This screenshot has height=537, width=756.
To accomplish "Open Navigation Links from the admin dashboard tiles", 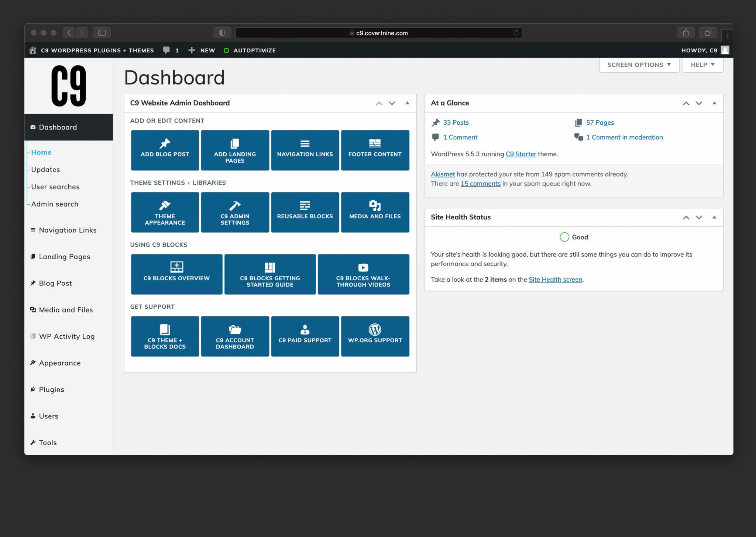I will [x=305, y=150].
